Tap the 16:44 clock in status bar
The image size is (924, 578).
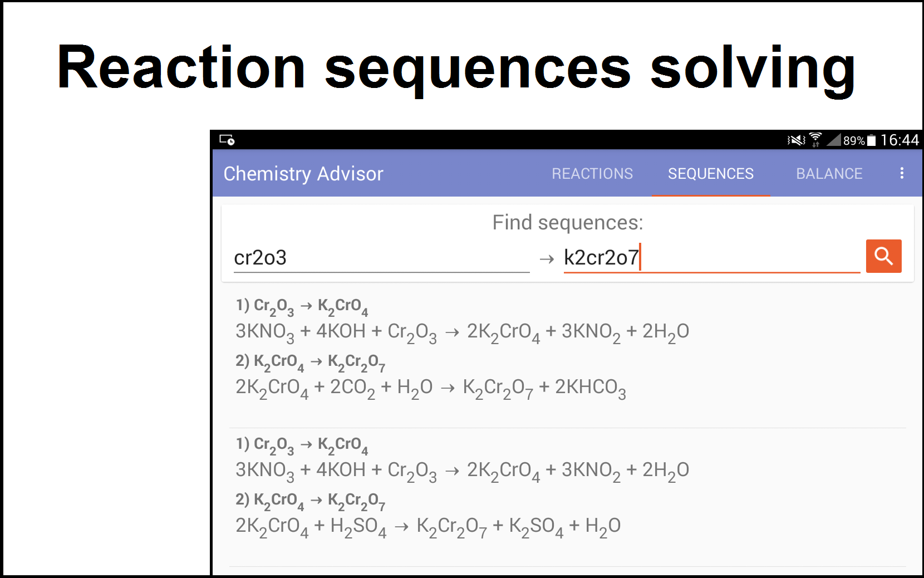click(900, 140)
